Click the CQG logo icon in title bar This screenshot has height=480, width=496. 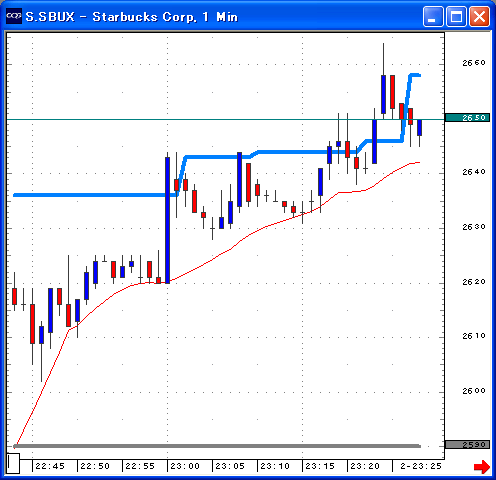point(14,16)
